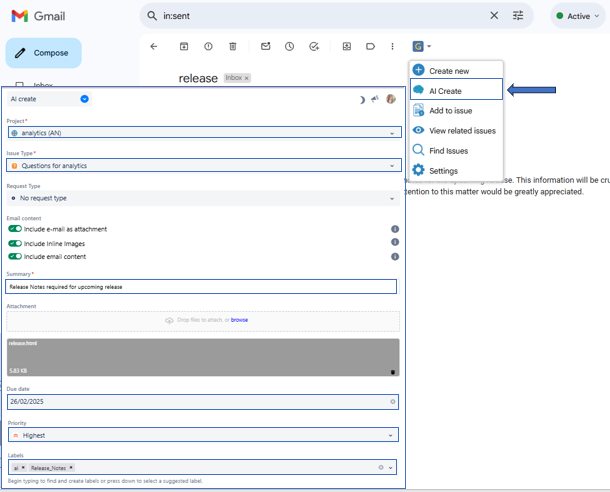Screen dimensions: 610x492
Task: Archive the email using the archive icon
Action: coord(184,46)
